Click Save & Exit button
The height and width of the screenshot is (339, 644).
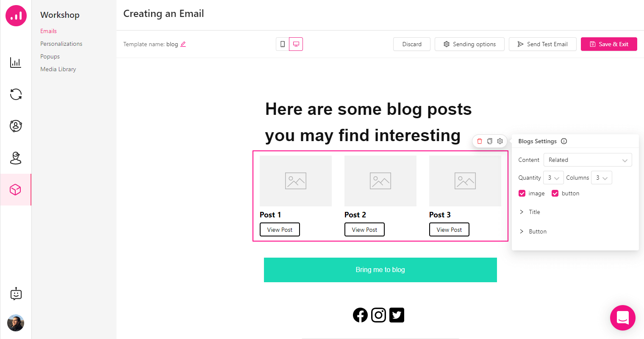point(609,44)
